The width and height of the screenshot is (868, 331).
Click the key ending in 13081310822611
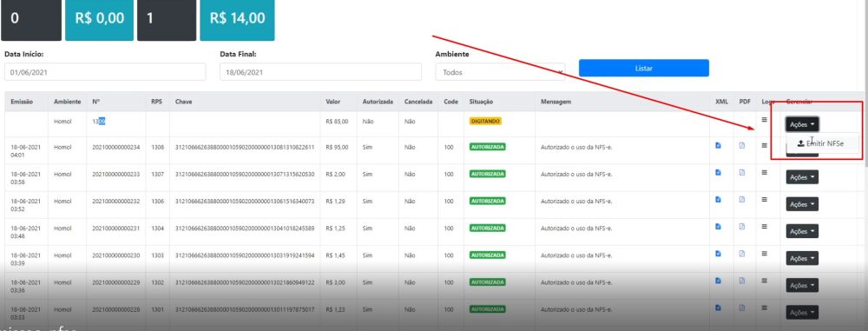[x=245, y=147]
